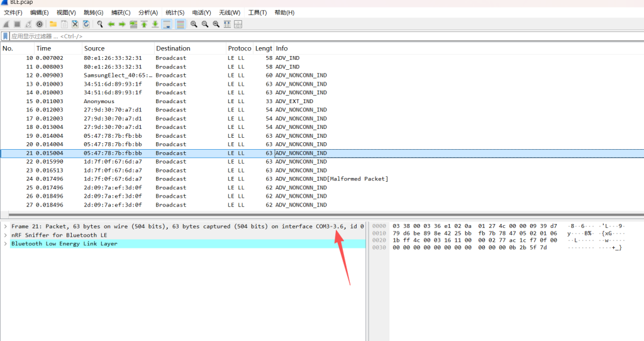Open capture options gear icon
644x341 pixels.
tap(39, 24)
